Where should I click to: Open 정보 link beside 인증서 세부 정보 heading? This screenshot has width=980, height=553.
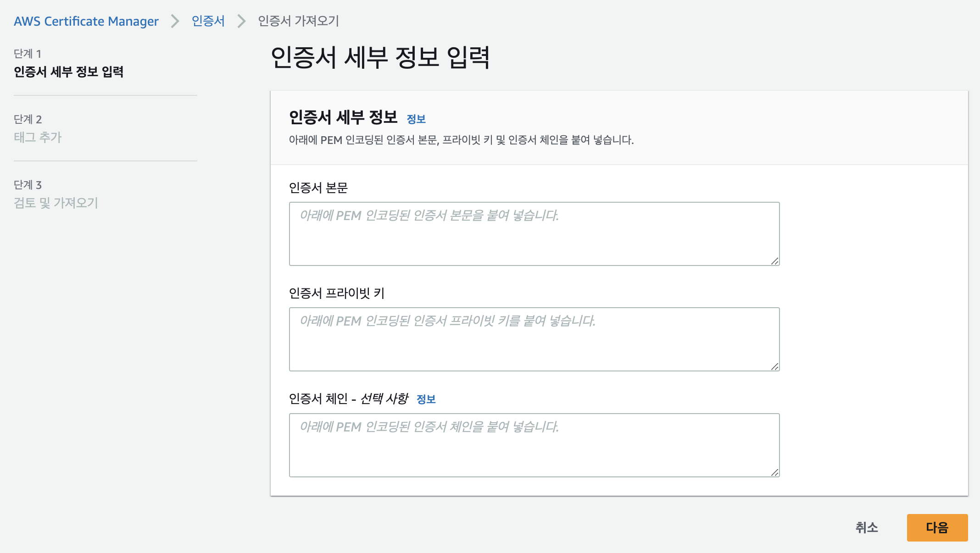pyautogui.click(x=416, y=119)
